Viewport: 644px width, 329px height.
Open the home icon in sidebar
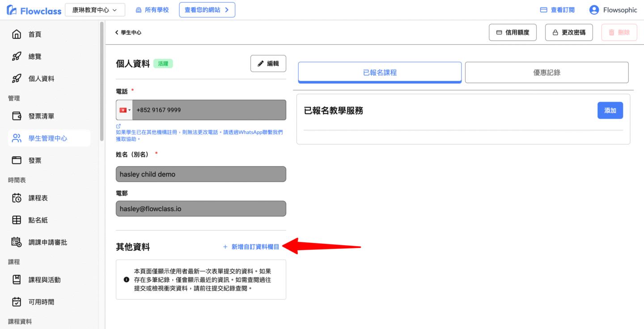pyautogui.click(x=17, y=34)
